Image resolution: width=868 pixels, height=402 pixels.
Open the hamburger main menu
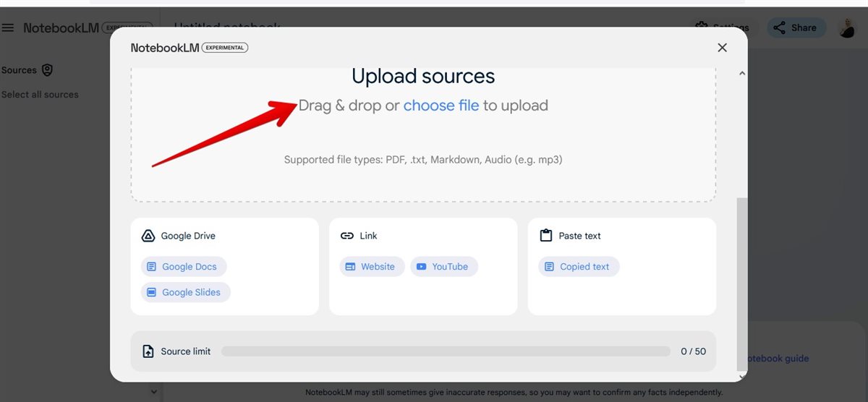pyautogui.click(x=8, y=28)
